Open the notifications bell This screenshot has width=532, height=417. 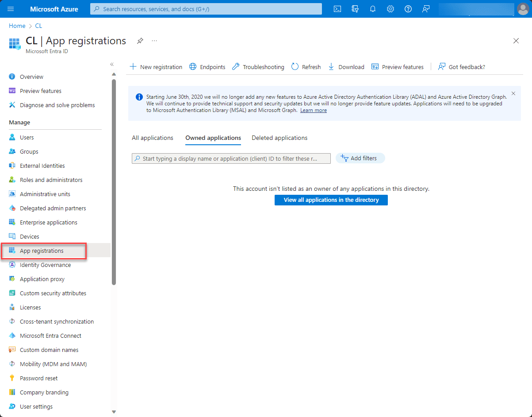373,9
